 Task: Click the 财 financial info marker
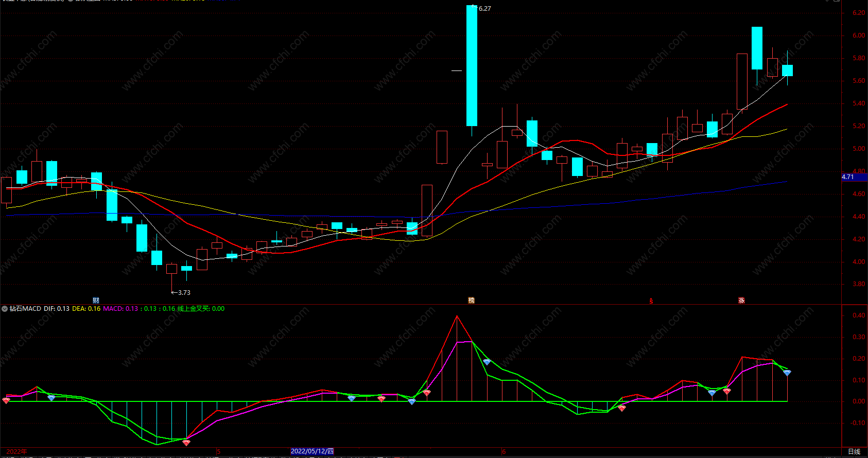tap(96, 301)
